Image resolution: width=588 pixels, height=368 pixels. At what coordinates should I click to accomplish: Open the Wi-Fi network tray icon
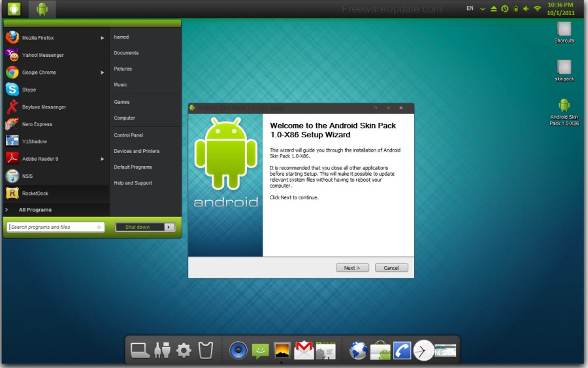coord(538,8)
